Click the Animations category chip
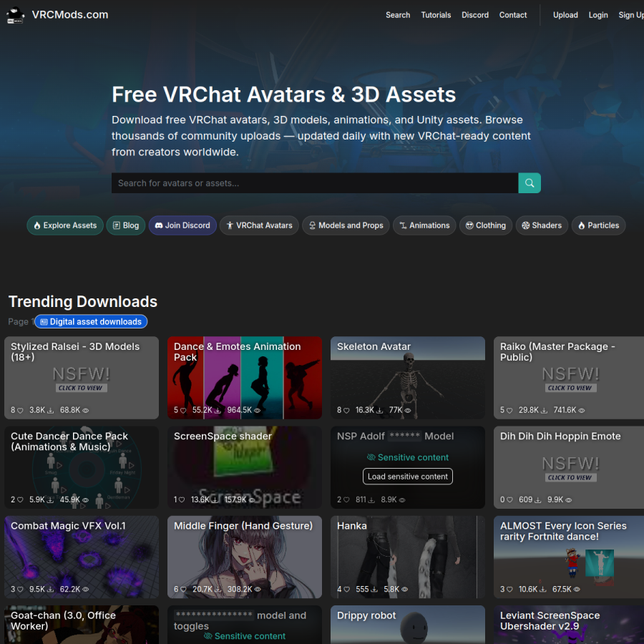This screenshot has height=644, width=644. [424, 225]
